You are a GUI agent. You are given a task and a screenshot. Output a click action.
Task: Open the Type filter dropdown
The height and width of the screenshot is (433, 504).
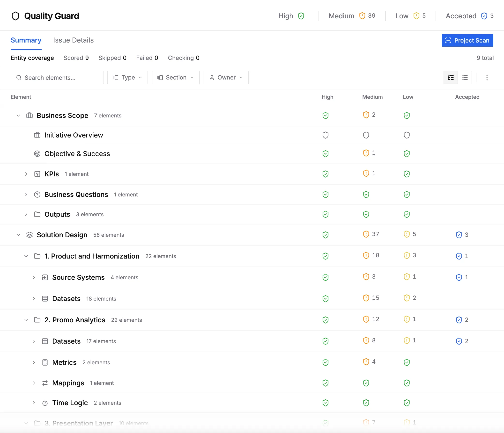pyautogui.click(x=128, y=78)
